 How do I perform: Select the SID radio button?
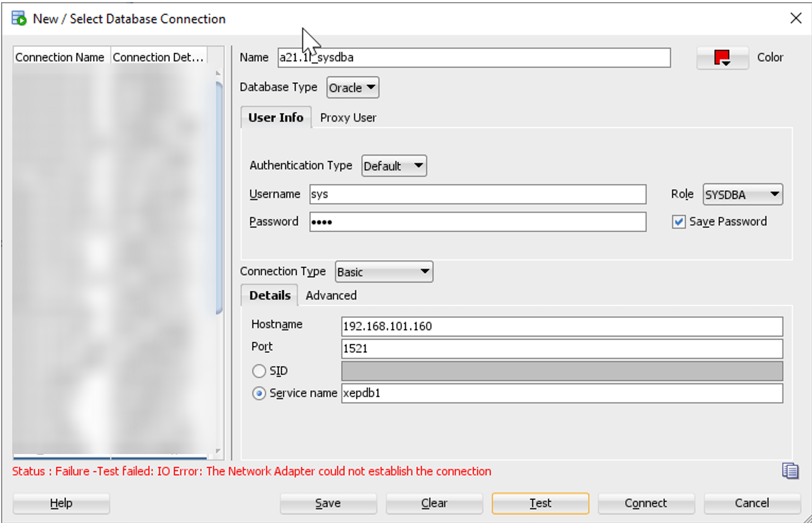pyautogui.click(x=259, y=371)
